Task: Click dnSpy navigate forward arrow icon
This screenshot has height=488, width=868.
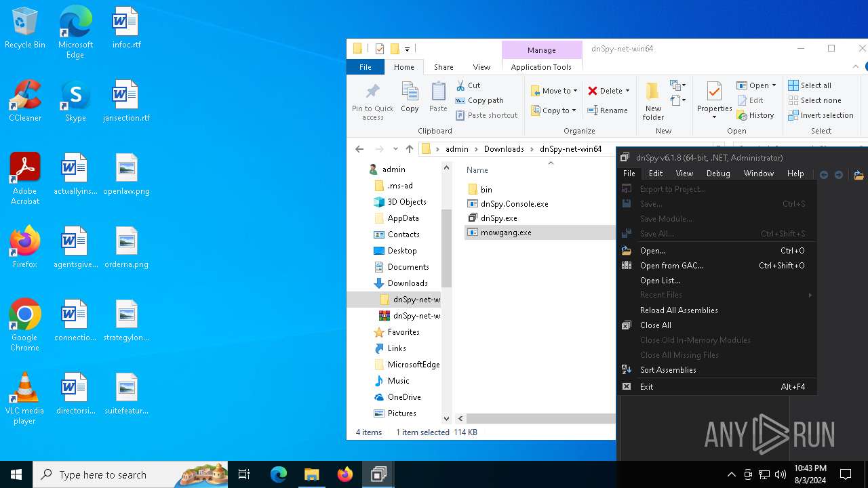Action: (839, 175)
